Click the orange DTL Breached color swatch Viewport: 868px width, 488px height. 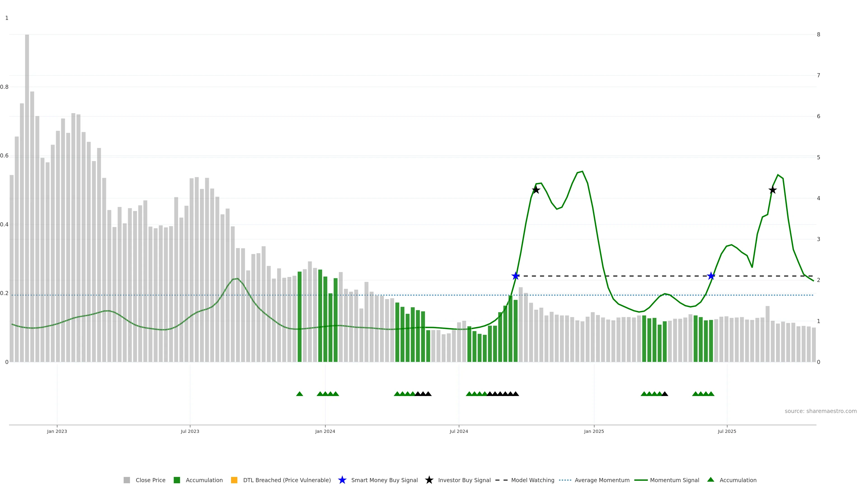click(x=234, y=480)
